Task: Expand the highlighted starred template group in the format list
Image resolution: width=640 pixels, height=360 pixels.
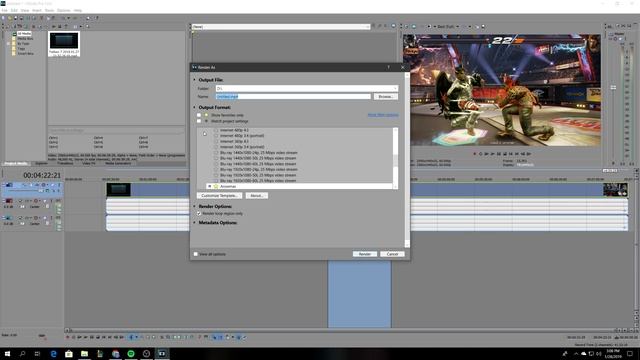Action: (x=210, y=186)
